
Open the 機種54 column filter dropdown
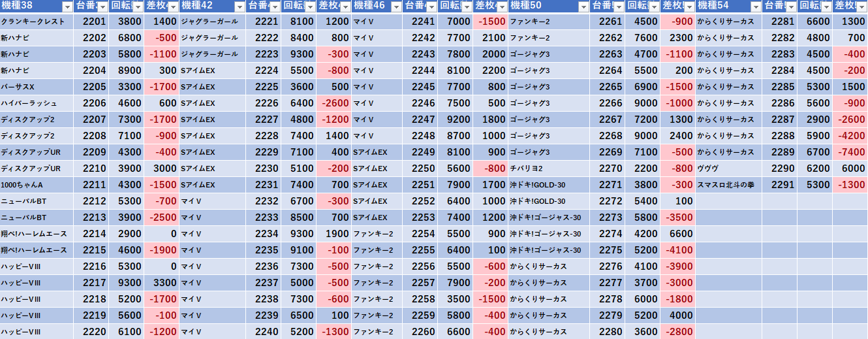[756, 7]
